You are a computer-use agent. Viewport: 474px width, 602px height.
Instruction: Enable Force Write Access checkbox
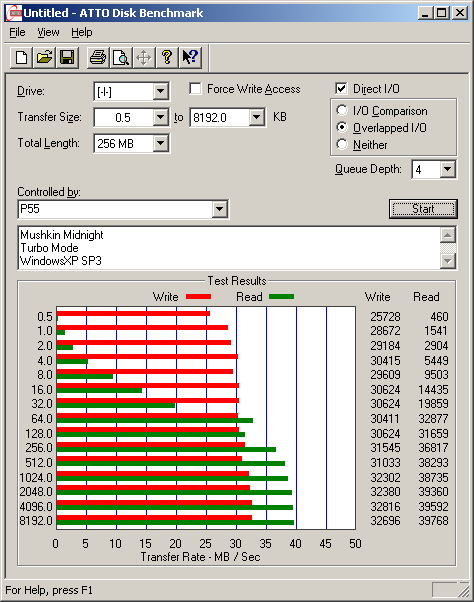195,89
